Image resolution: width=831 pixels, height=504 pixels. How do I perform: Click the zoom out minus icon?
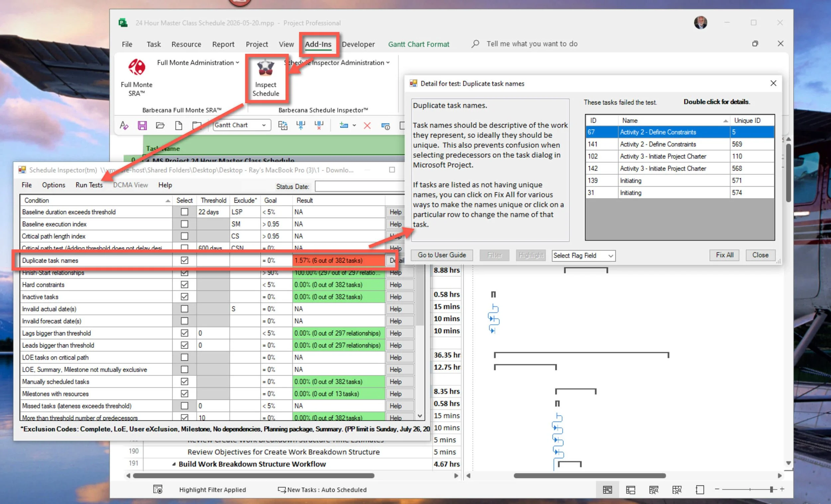tap(717, 489)
